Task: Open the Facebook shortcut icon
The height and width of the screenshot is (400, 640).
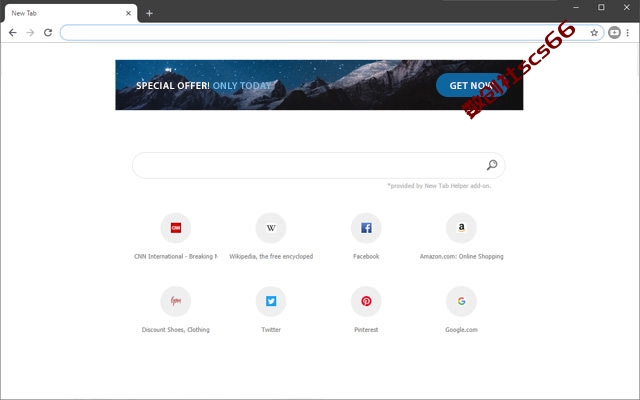Action: coord(366,228)
